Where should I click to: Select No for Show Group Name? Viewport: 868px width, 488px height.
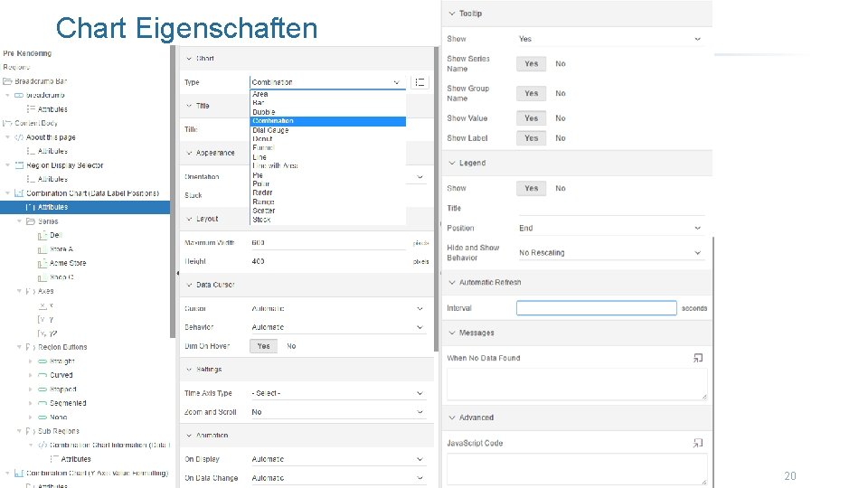pos(561,93)
